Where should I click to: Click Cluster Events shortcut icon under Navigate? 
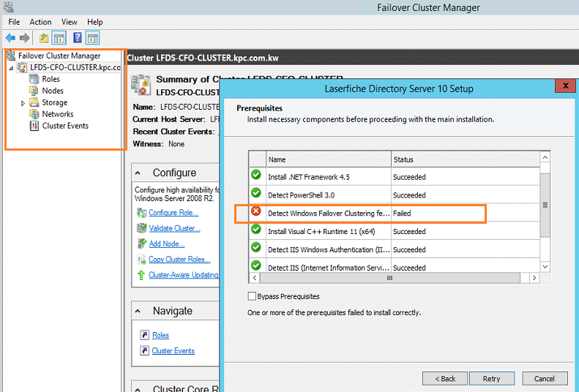coord(144,350)
